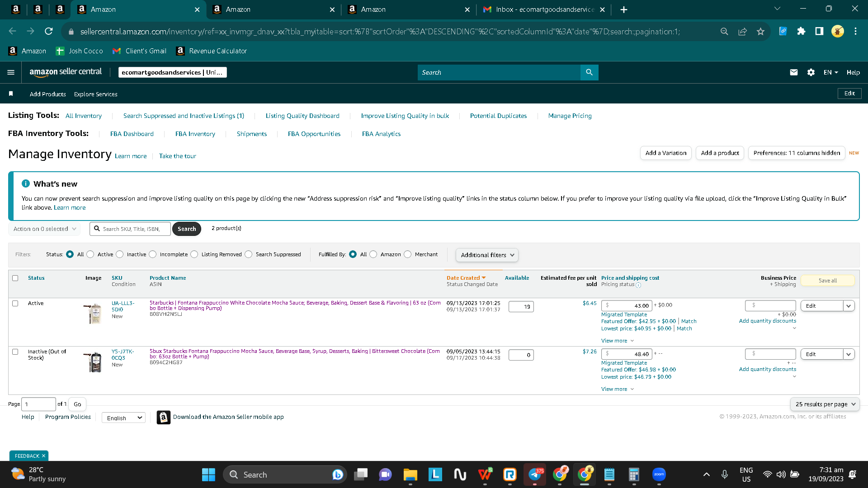This screenshot has height=488, width=868.
Task: Reload the page with the browser refresh icon
Action: pyautogui.click(x=49, y=31)
